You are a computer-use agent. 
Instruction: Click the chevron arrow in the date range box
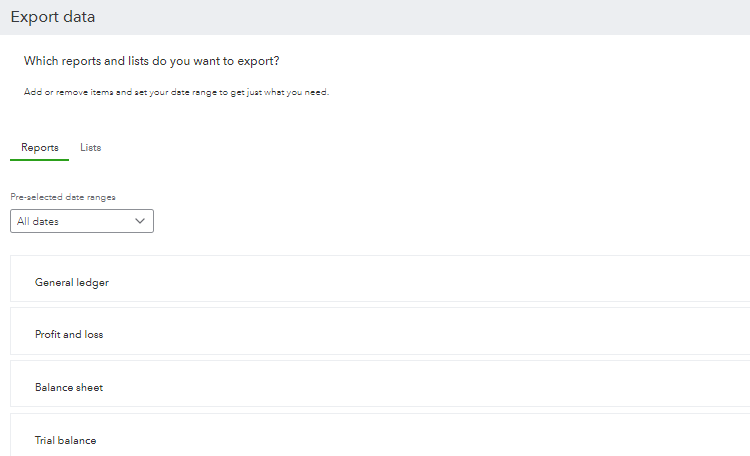point(140,221)
